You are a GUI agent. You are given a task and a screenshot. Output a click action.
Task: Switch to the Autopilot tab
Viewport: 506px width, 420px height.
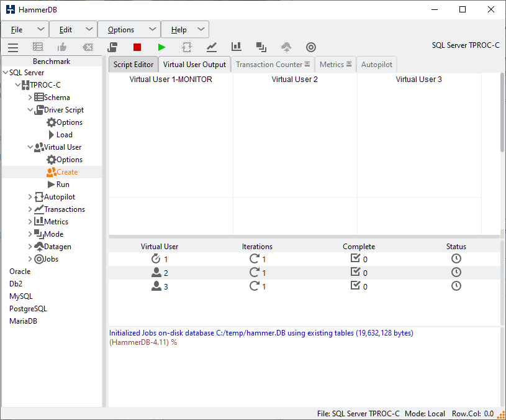click(377, 64)
